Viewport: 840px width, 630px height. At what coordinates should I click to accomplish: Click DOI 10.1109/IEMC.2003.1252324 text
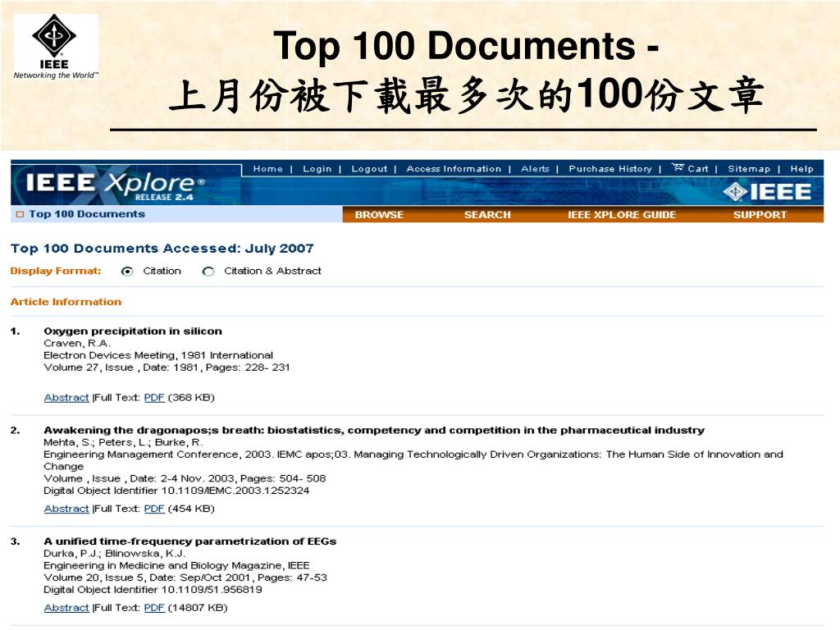[x=177, y=491]
